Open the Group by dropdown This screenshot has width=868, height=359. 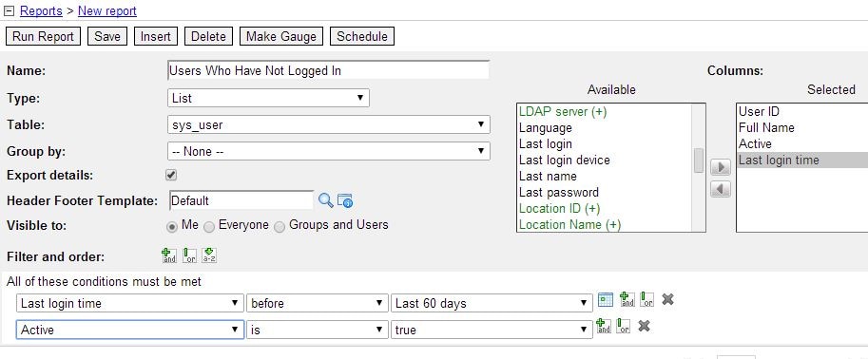click(328, 151)
